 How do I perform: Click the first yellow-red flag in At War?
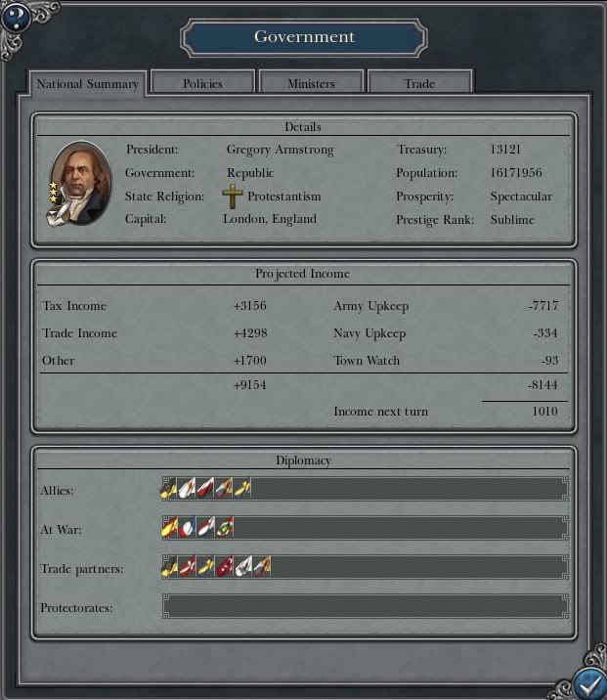pos(169,527)
